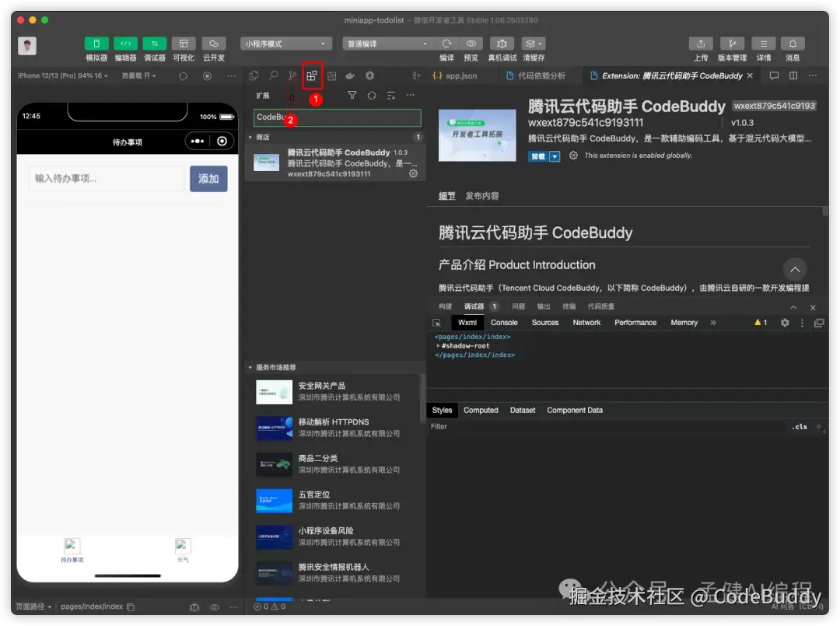Click the 编译 compile refresh icon
The width and height of the screenshot is (840, 626).
pyautogui.click(x=446, y=44)
